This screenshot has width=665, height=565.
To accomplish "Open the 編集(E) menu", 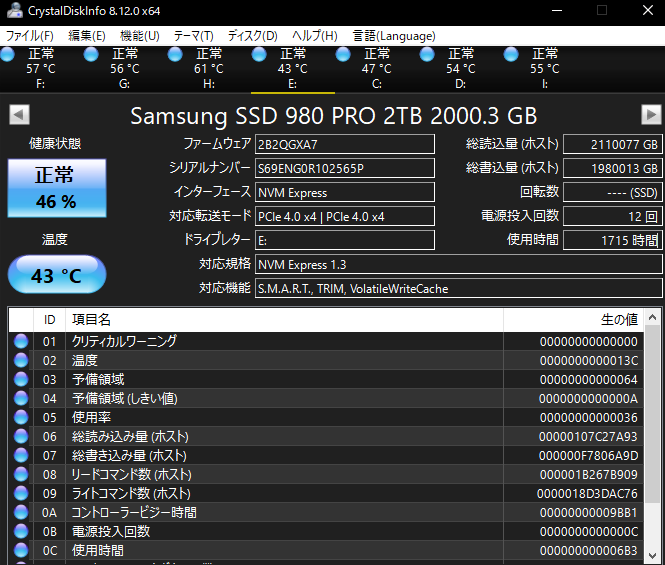I will tap(87, 36).
